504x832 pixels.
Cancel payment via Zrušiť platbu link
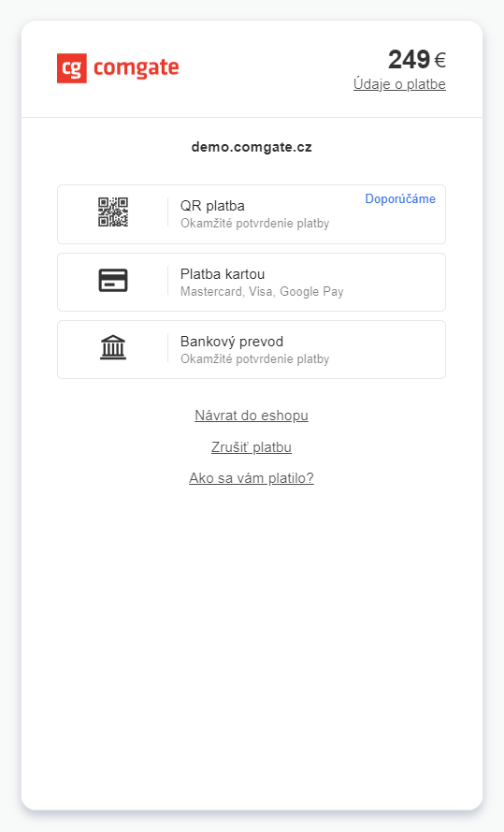coord(252,447)
